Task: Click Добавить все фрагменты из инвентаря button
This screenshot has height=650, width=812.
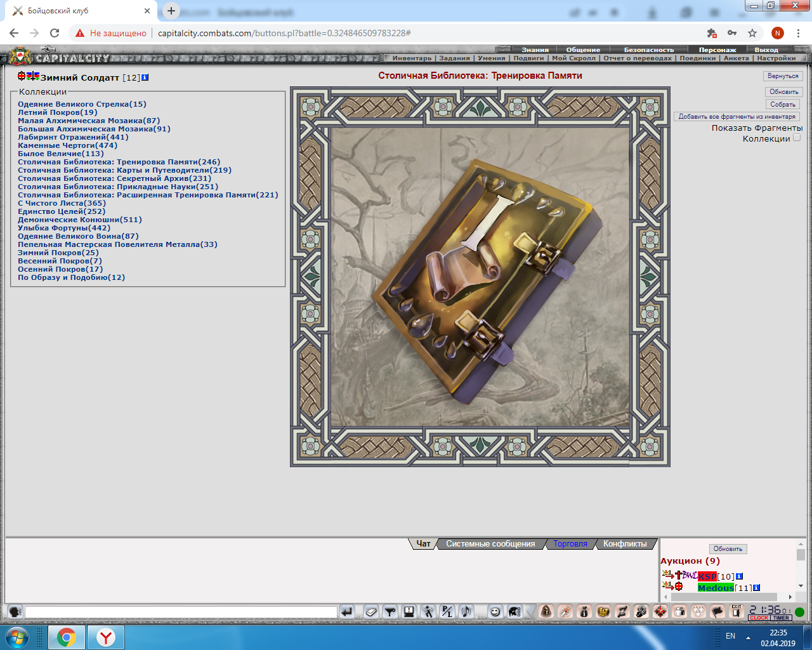Action: click(x=737, y=117)
